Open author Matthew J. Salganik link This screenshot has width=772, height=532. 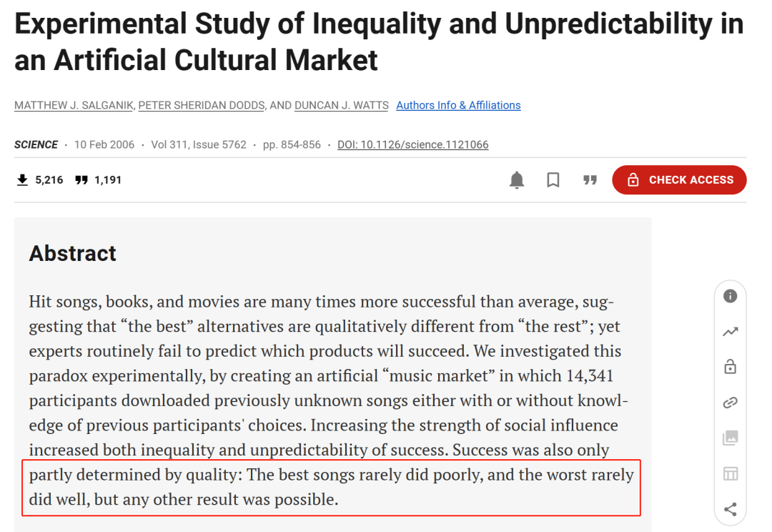click(x=74, y=105)
